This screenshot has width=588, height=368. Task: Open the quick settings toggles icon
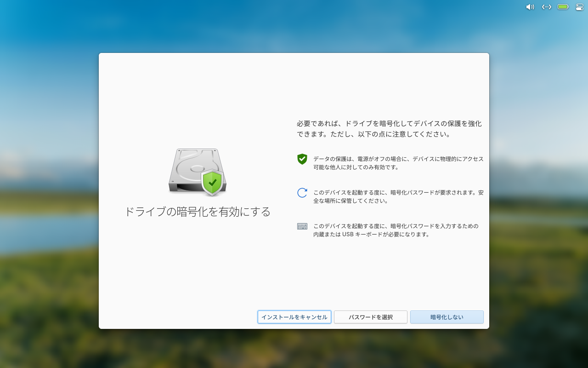[x=579, y=7]
